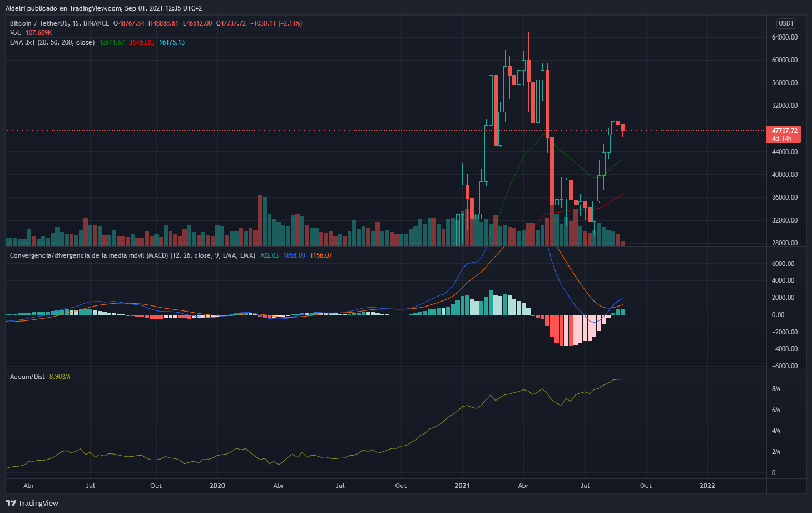Click the Vol. volume legend label
The width and height of the screenshot is (812, 513).
(x=16, y=33)
